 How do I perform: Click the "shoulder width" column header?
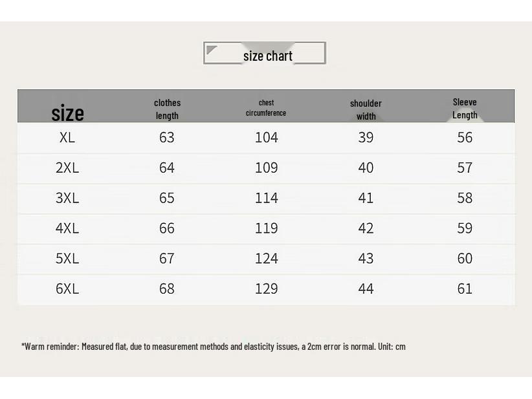[366, 109]
